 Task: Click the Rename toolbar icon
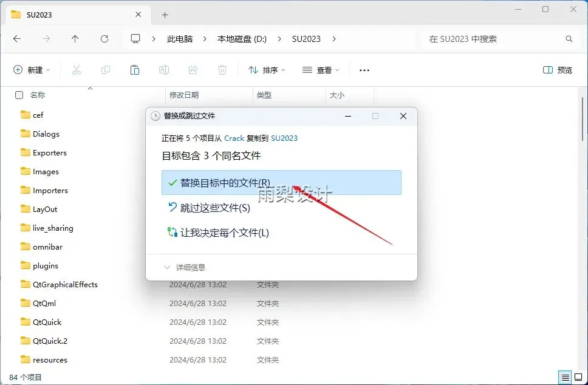[x=164, y=70]
